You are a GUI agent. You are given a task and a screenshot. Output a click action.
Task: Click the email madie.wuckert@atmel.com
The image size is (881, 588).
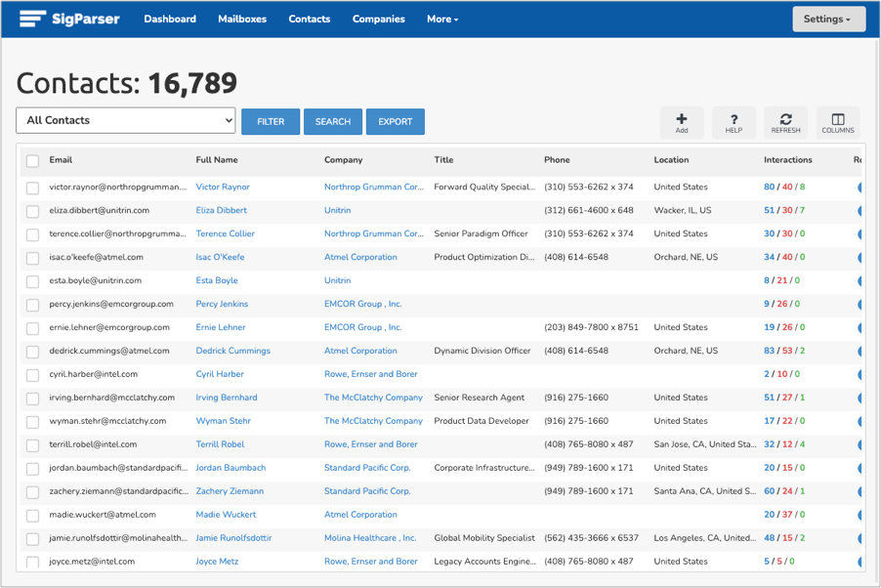click(103, 515)
